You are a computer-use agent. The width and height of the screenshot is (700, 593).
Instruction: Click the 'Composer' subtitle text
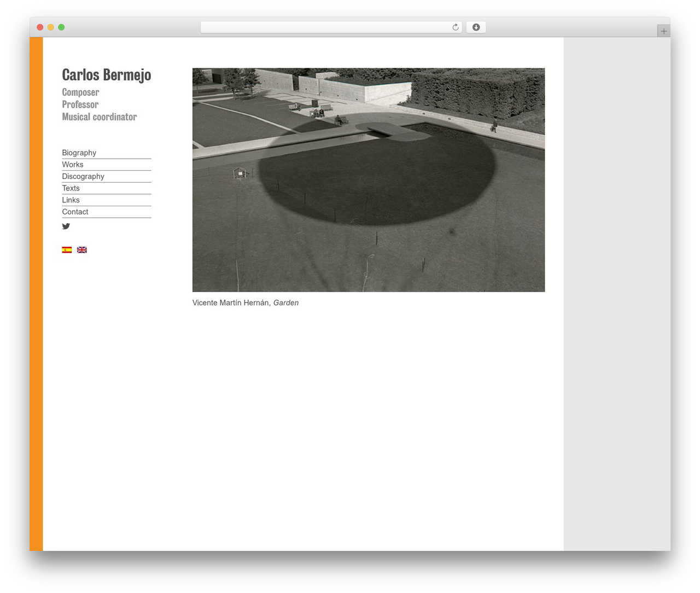coord(80,92)
